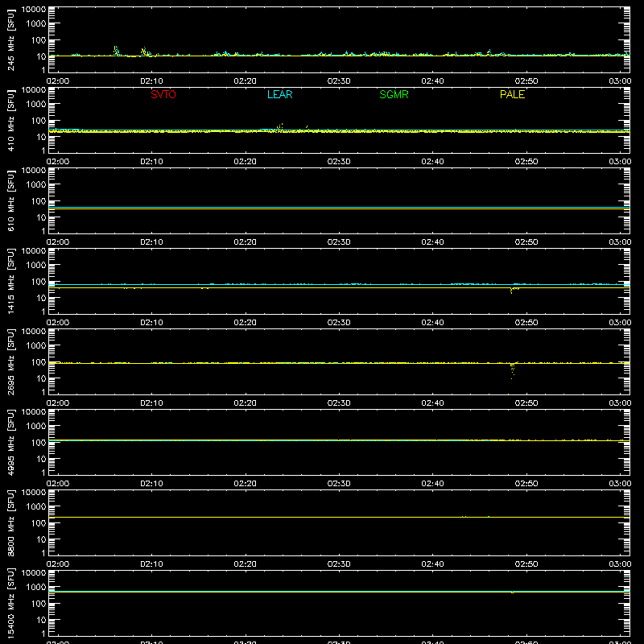
Task: Click the green SGMR station label
Action: click(x=394, y=94)
